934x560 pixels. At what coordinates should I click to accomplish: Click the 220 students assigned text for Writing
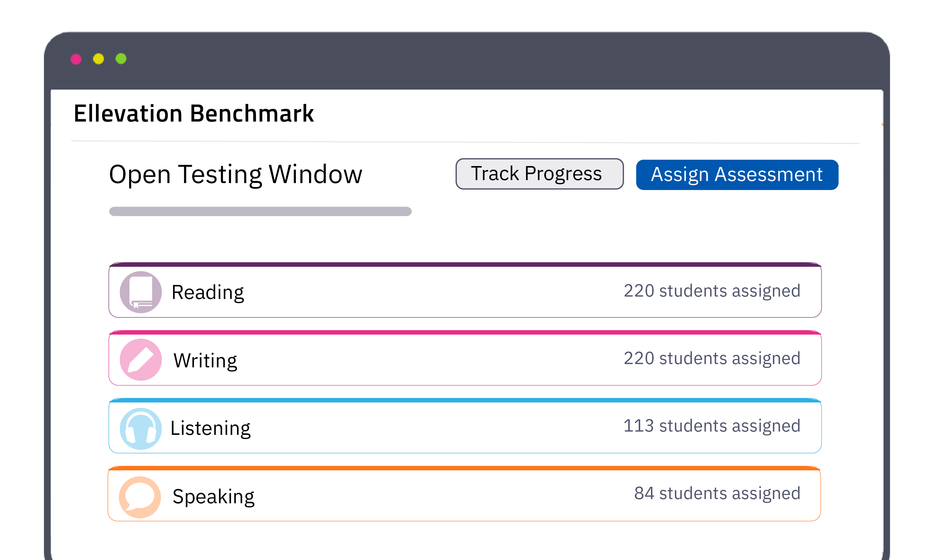pos(712,358)
